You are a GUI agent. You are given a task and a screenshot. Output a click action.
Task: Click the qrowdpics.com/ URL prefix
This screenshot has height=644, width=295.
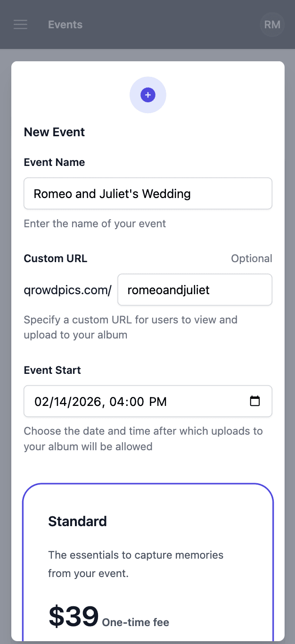67,289
